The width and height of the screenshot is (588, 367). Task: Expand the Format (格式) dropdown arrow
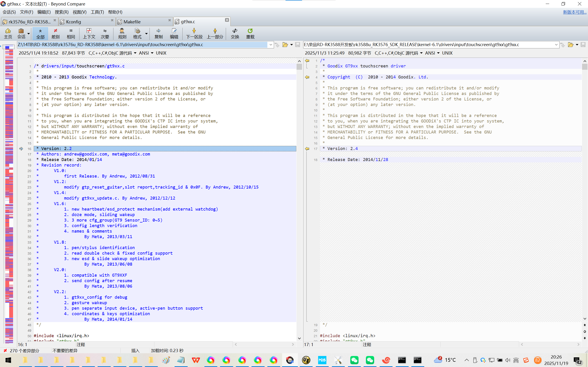pos(146,33)
